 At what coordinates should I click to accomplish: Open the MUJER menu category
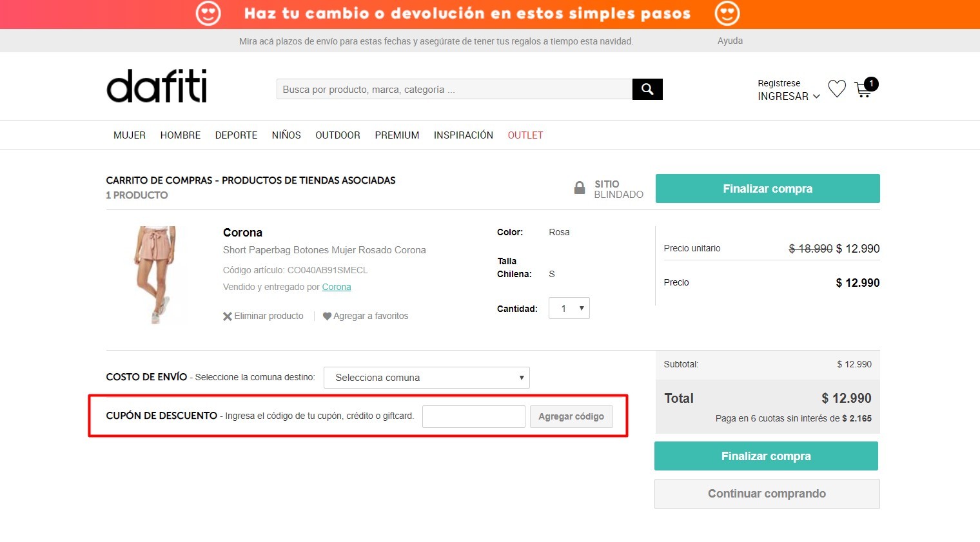[x=130, y=135]
